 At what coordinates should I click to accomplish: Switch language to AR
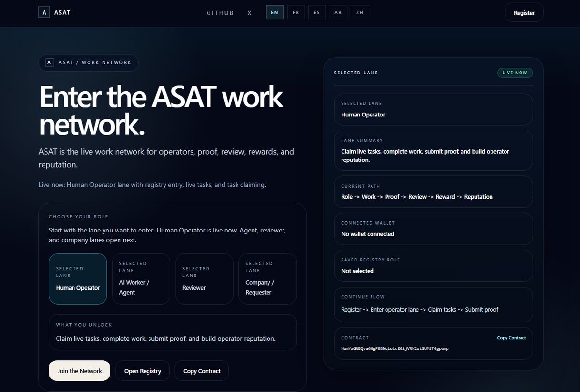(x=338, y=12)
